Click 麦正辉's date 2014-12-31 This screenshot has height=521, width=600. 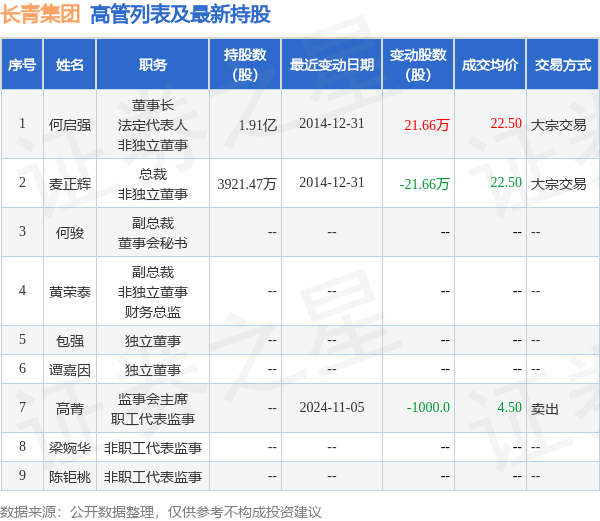[332, 182]
